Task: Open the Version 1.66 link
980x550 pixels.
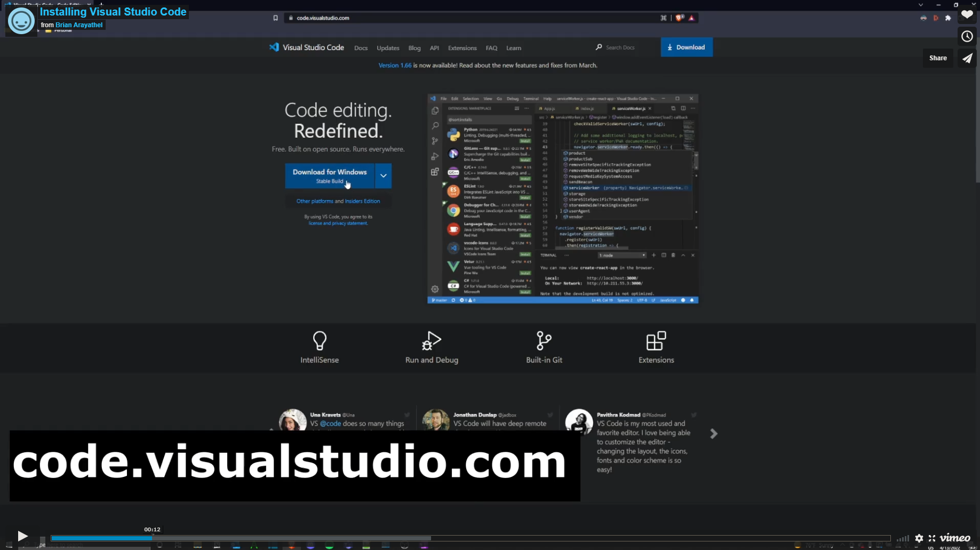Action: pyautogui.click(x=395, y=65)
